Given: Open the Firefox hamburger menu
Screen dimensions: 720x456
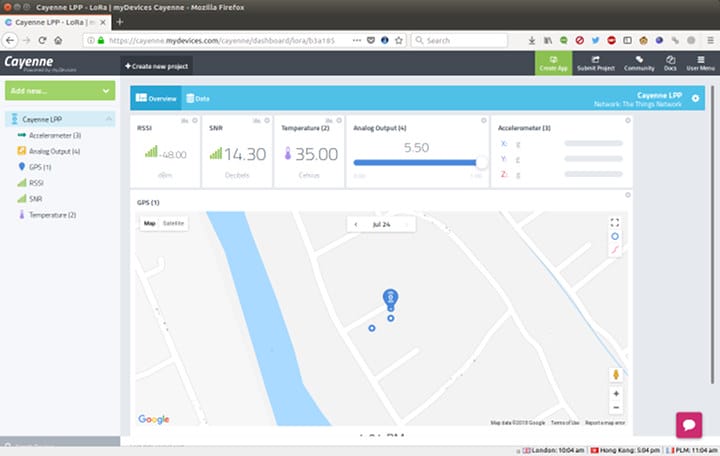Looking at the screenshot, I should click(710, 40).
